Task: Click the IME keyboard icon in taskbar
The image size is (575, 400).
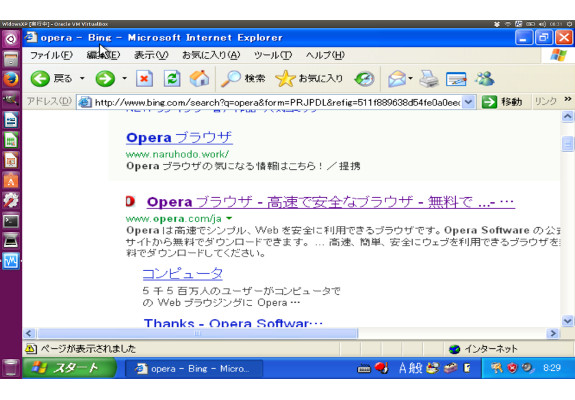Action: pos(364,369)
